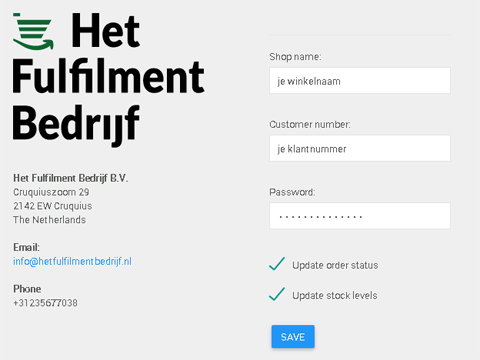This screenshot has width=480, height=360.
Task: Click the Customer number label
Action: pyautogui.click(x=310, y=124)
